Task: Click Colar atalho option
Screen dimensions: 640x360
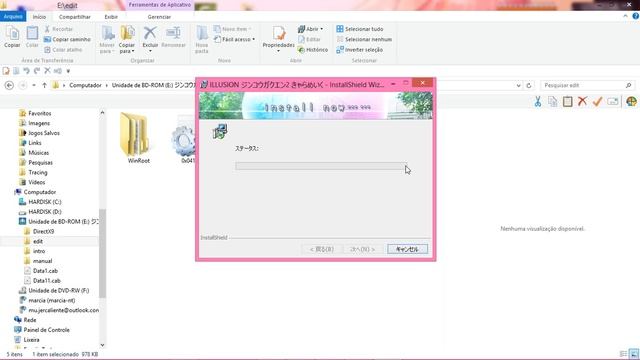Action: (x=63, y=49)
